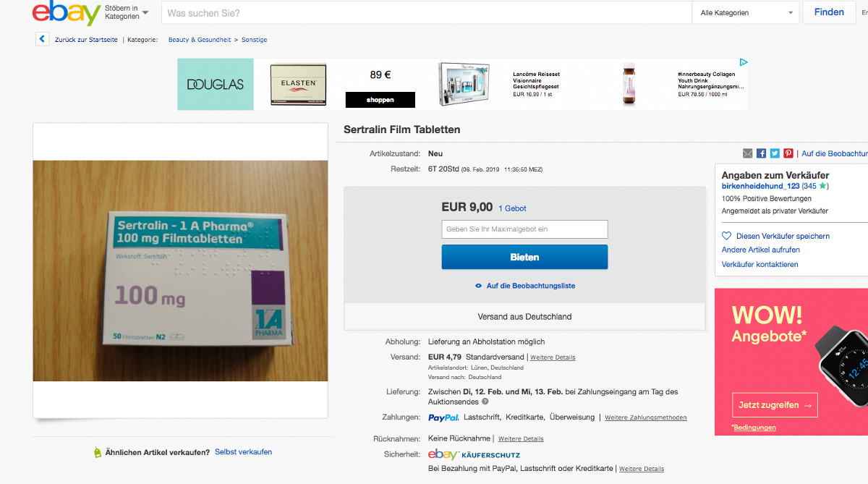Click the help icon next to the delivery date
Image resolution: width=868 pixels, height=484 pixels.
(x=485, y=402)
